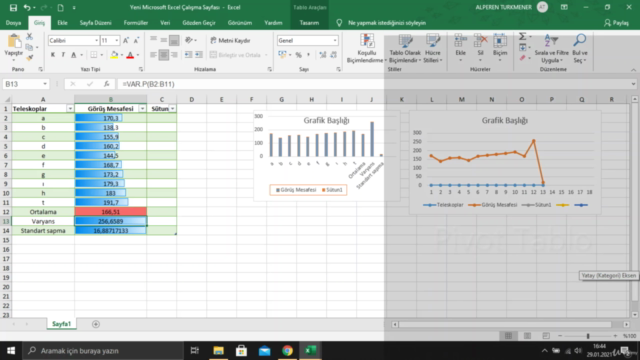Adjust the zoom slider handle
The height and width of the screenshot is (360, 640).
588,336
